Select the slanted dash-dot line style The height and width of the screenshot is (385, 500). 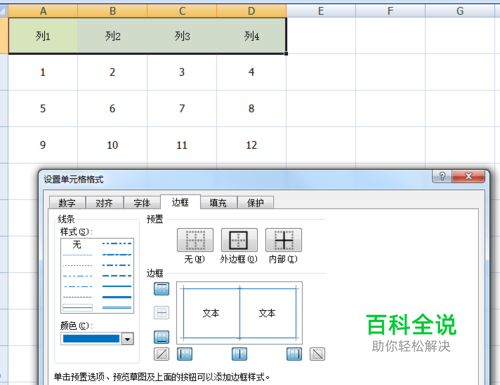tap(117, 255)
